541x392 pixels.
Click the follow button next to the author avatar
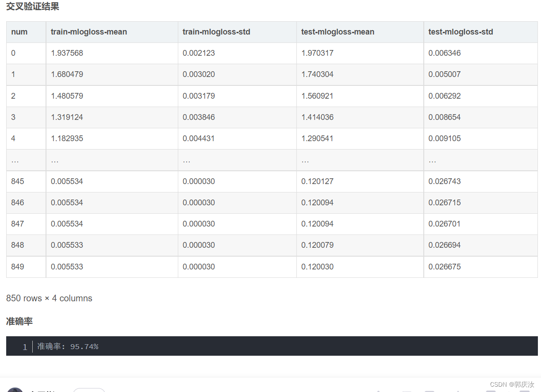point(89,390)
